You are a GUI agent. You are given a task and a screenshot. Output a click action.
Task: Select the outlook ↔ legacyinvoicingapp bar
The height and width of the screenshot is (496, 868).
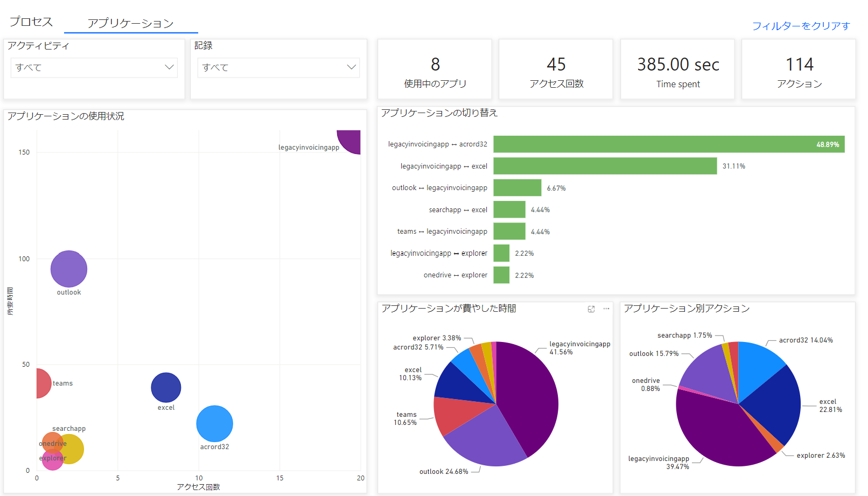[517, 188]
